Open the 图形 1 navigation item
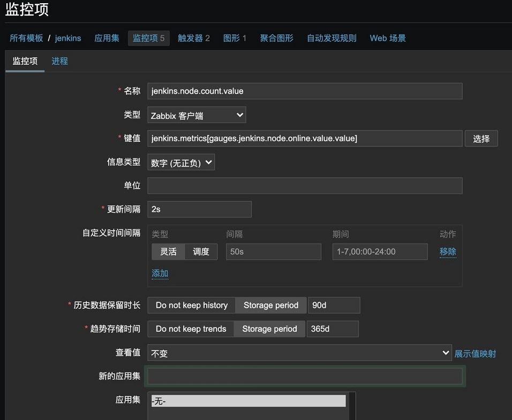The width and height of the screenshot is (512, 420). tap(235, 38)
